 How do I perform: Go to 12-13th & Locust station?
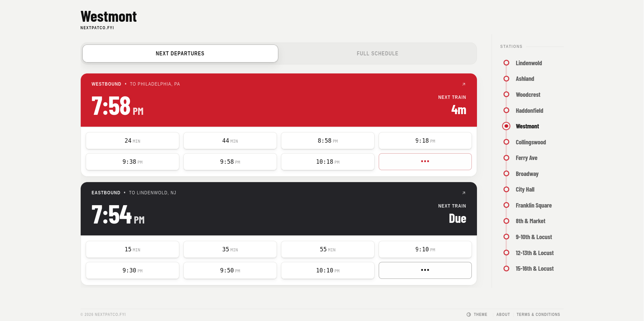534,253
